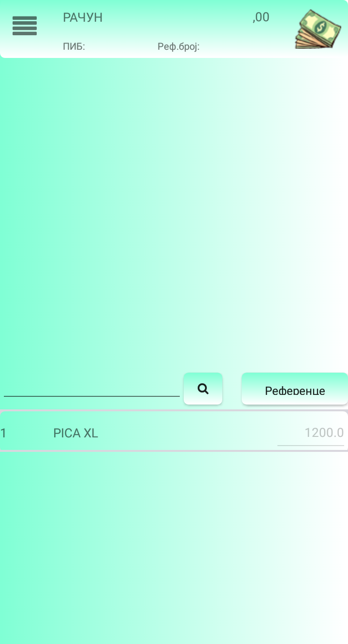Screen dimensions: 348x644
Task: Click the Реф.број field
Action: (178, 47)
